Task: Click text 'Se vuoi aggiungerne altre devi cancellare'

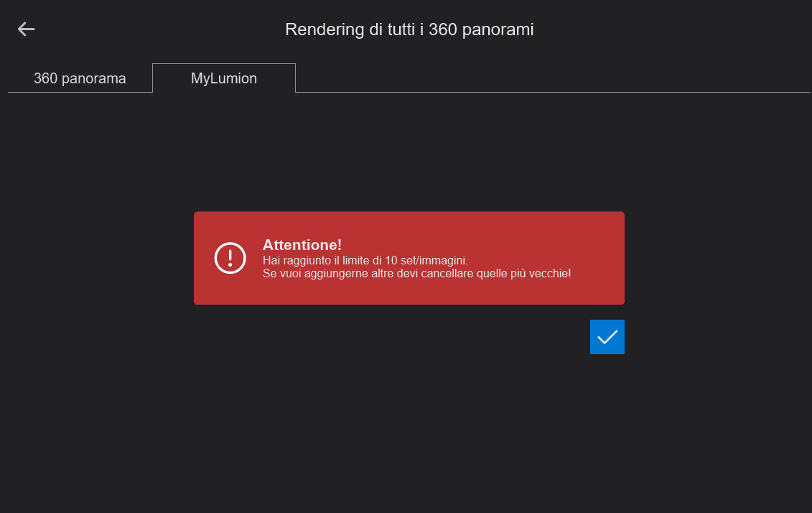Action: click(x=368, y=273)
